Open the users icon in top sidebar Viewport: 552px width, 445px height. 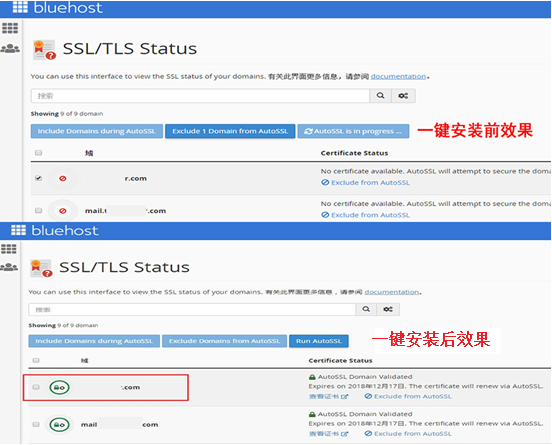click(x=10, y=48)
